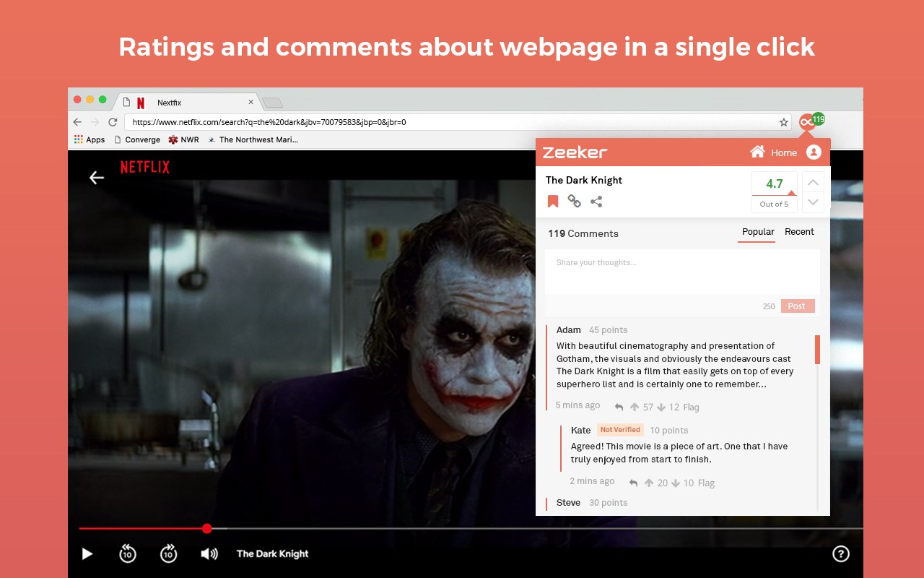Image resolution: width=924 pixels, height=578 pixels.
Task: Open Zeeker Home via house icon
Action: click(x=757, y=152)
